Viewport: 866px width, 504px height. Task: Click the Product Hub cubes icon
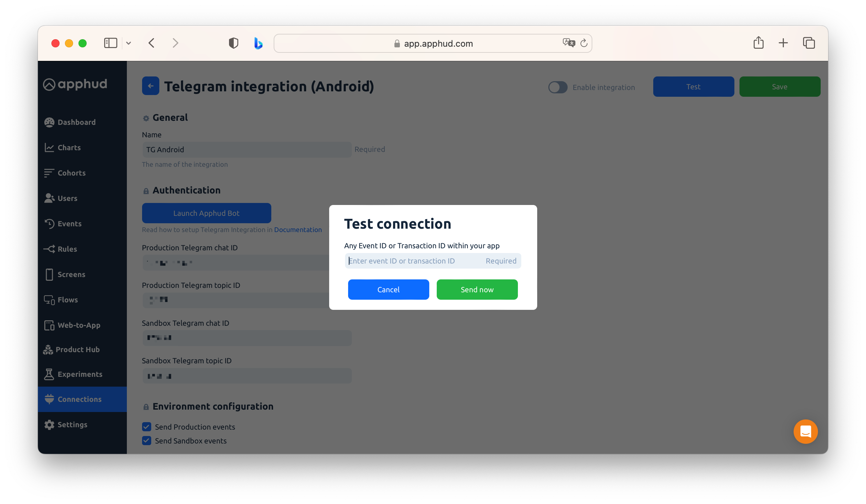coord(48,350)
